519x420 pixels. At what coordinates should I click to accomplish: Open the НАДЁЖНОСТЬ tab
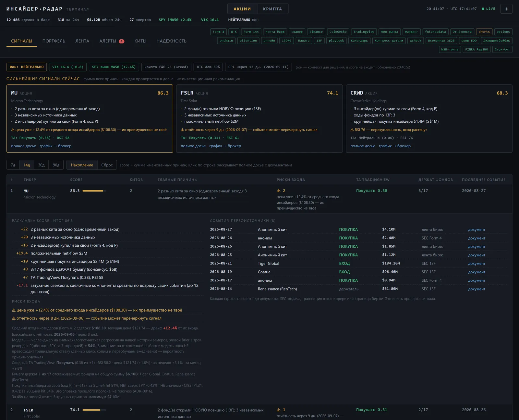pos(171,41)
